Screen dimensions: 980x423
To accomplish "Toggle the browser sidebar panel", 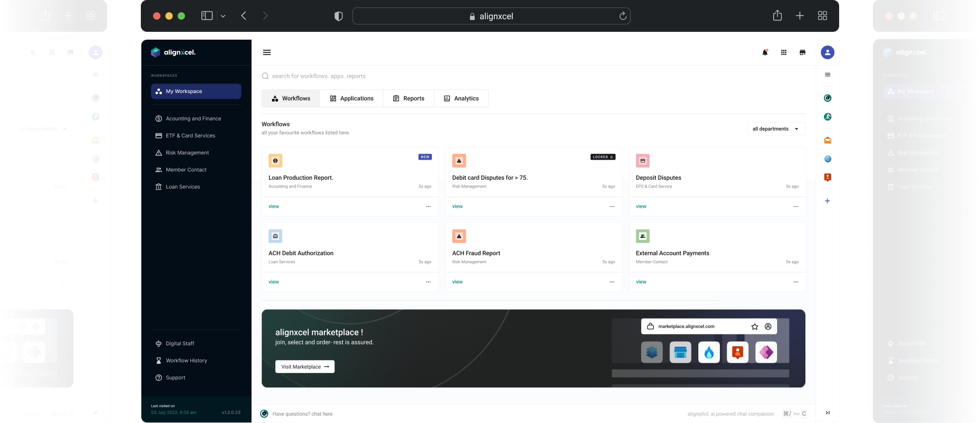I will pos(207,16).
